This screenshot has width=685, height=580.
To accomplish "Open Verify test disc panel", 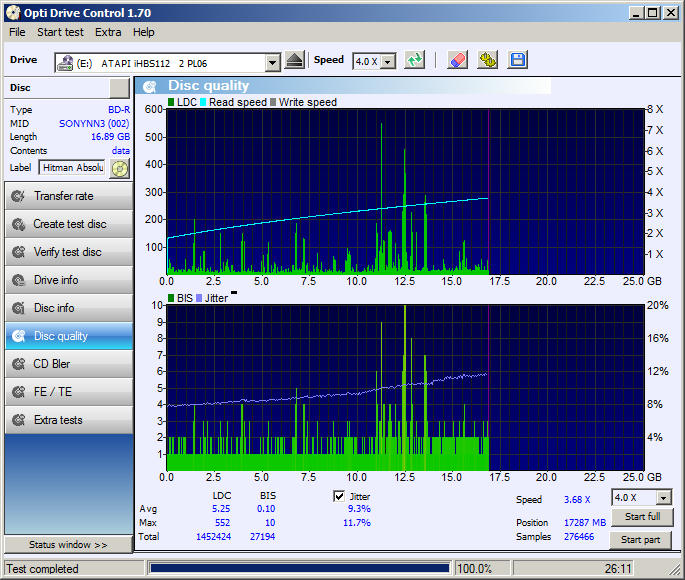I will (69, 252).
